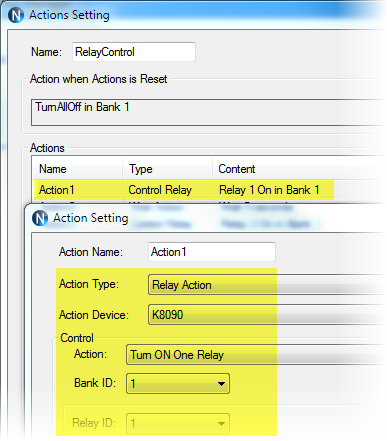
Task: Click the Content column header in Actions list
Action: pyautogui.click(x=299, y=169)
